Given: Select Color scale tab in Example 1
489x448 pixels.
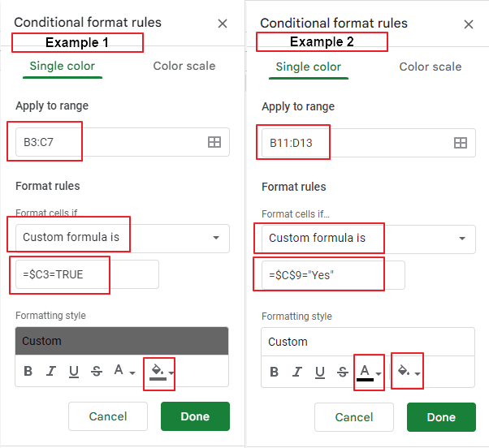Looking at the screenshot, I should (x=184, y=66).
